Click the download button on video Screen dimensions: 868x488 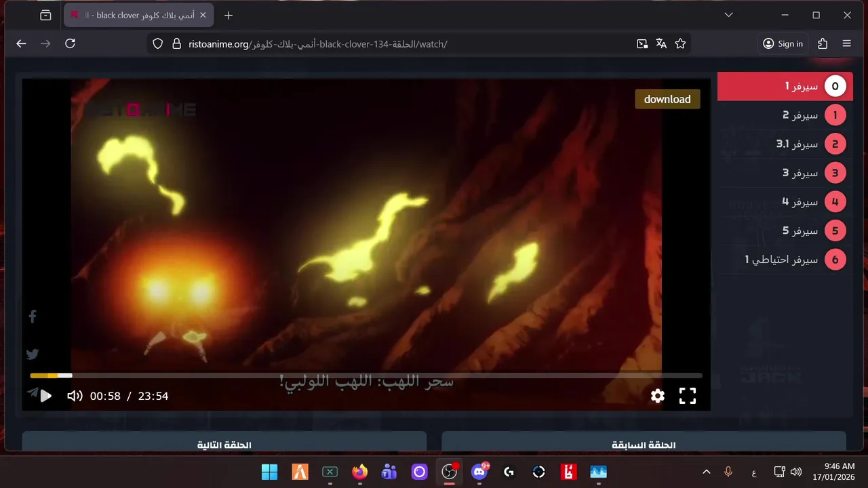667,99
